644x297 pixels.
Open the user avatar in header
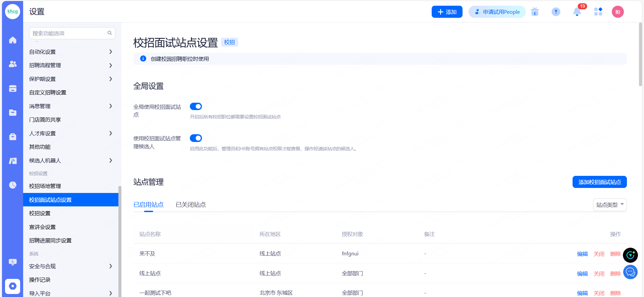tap(618, 12)
